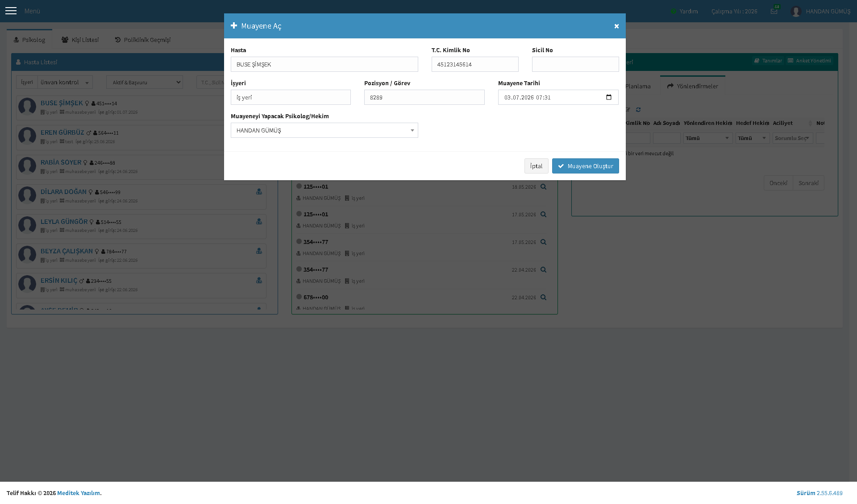Click the İptal button
Viewport: 857px width, 504px height.
coord(536,166)
